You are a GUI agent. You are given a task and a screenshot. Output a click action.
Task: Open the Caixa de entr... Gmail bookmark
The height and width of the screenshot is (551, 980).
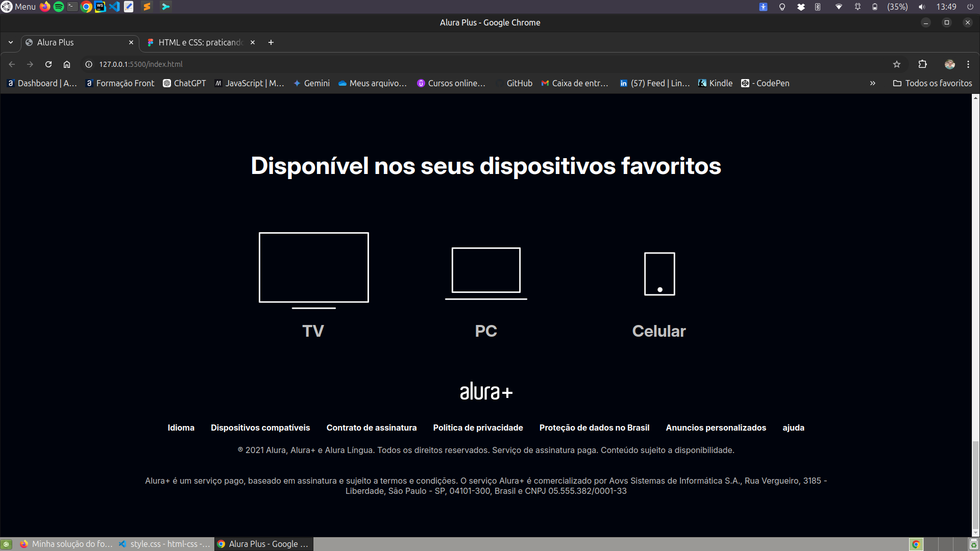click(x=575, y=83)
